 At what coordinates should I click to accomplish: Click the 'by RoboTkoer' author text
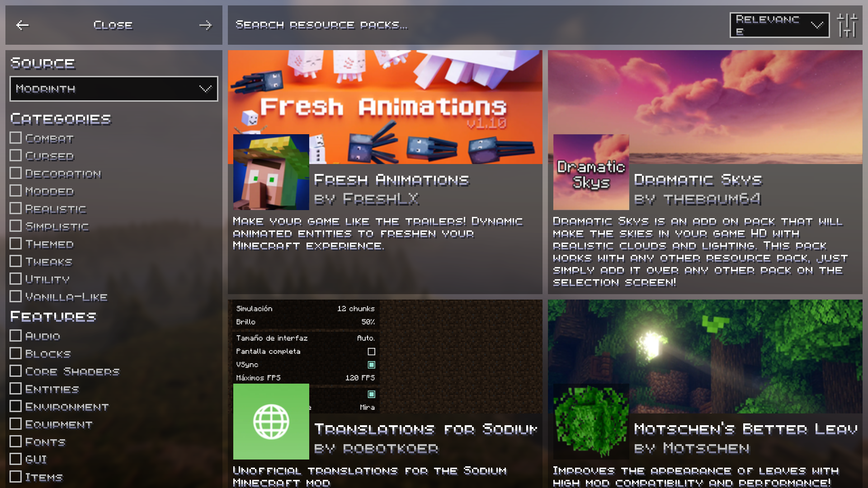coord(376,449)
